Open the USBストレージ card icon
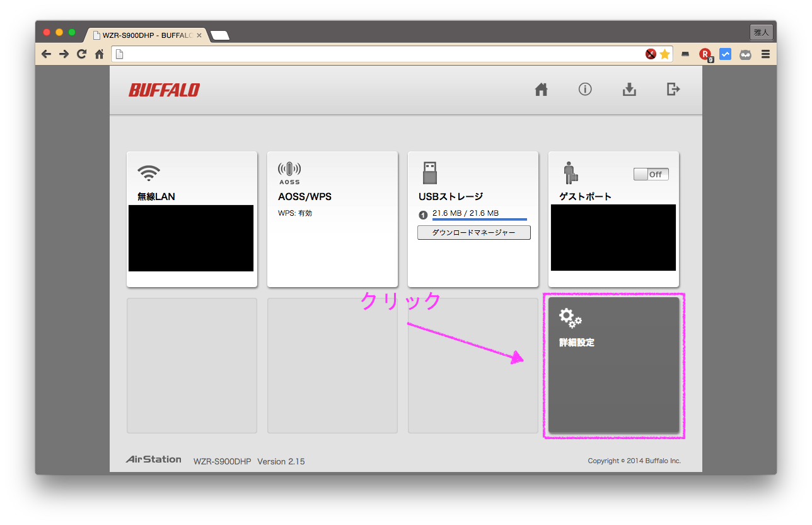This screenshot has height=525, width=812. tap(430, 173)
